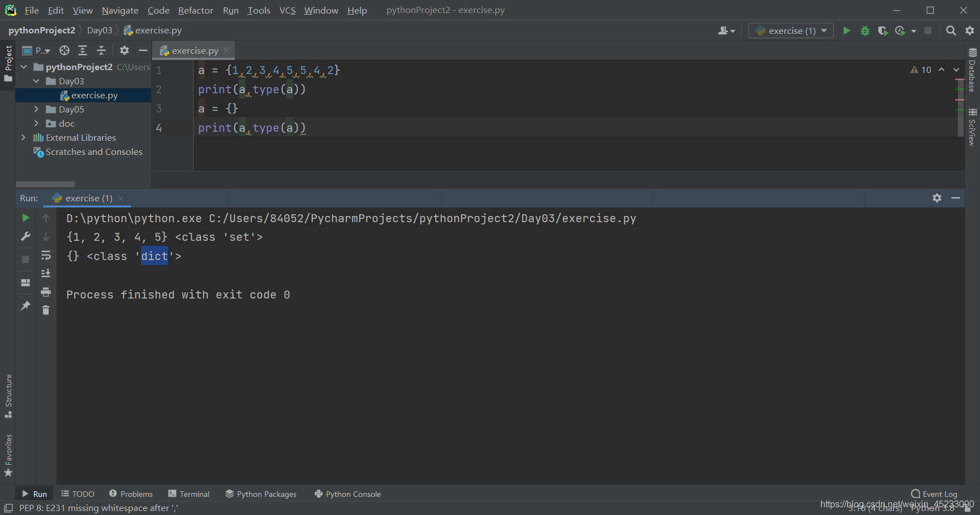Click the disabled stop button in the toolbar
Screen dimensions: 980x515
[x=928, y=31]
